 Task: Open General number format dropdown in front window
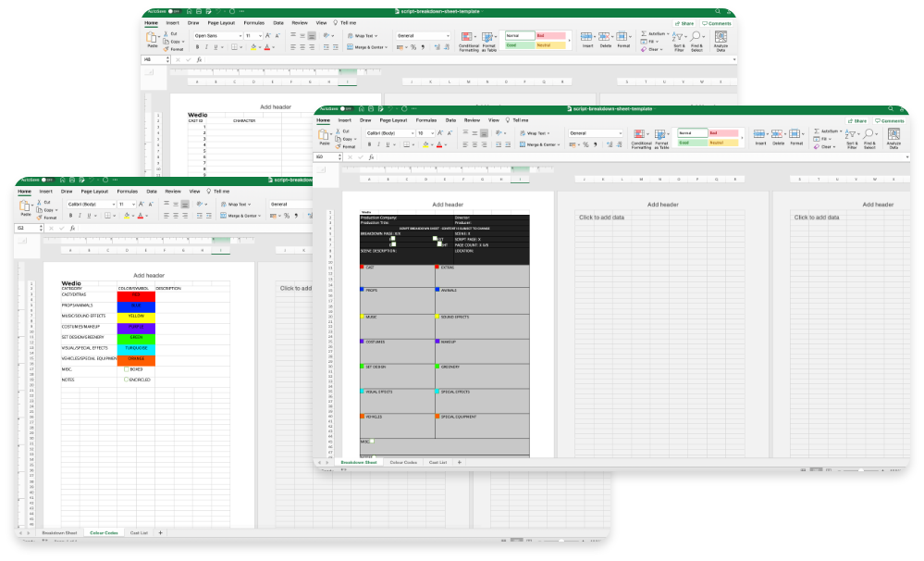click(x=595, y=133)
